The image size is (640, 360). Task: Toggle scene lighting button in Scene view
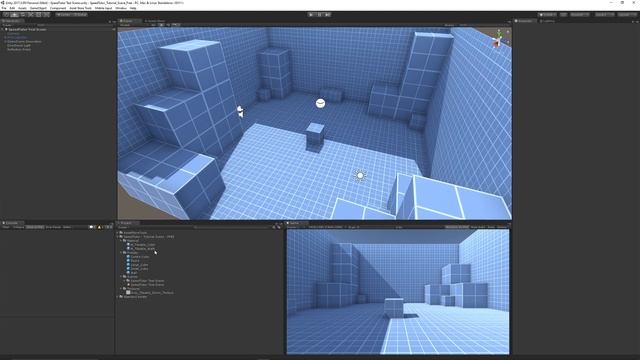point(161,25)
